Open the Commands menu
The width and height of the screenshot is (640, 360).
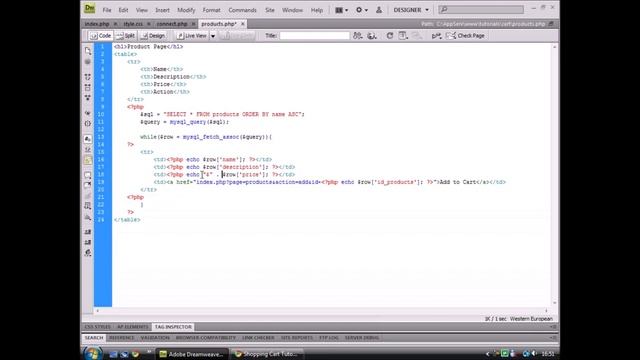point(242,10)
